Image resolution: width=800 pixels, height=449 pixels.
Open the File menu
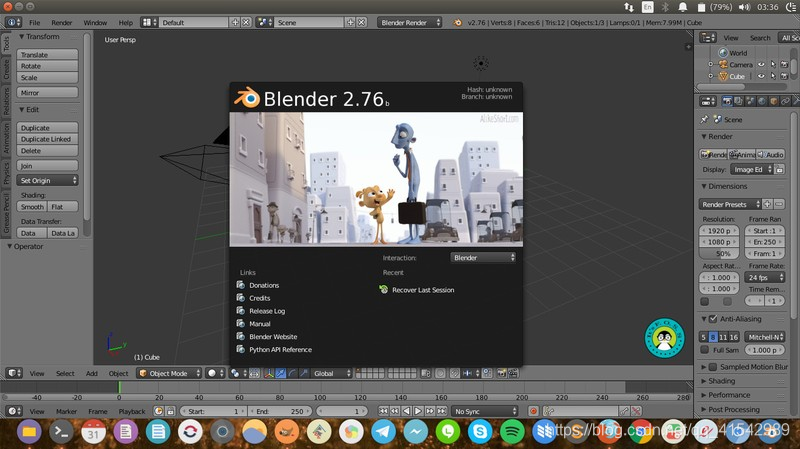pos(34,22)
